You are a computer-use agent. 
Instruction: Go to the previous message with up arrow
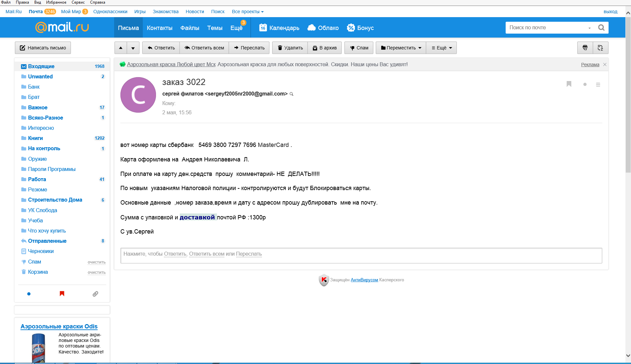(121, 48)
